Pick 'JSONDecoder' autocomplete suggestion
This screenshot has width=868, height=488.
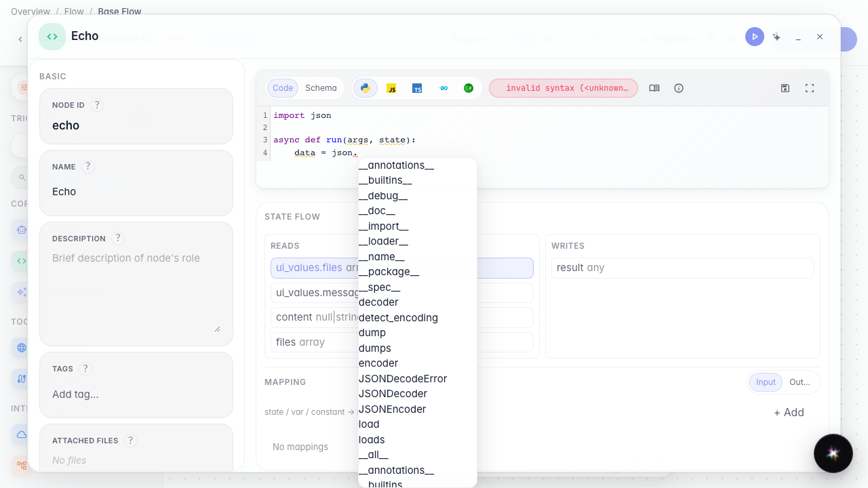(417, 394)
